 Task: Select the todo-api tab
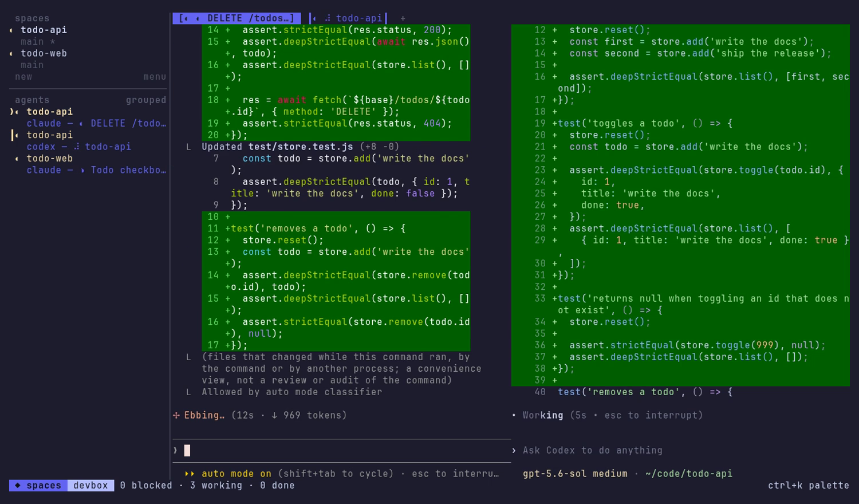(x=348, y=18)
